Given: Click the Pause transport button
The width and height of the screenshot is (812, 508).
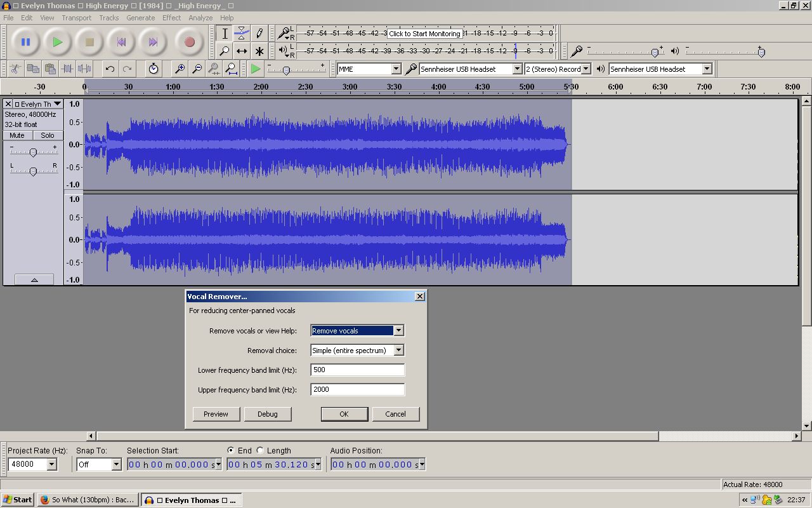Looking at the screenshot, I should click(26, 43).
